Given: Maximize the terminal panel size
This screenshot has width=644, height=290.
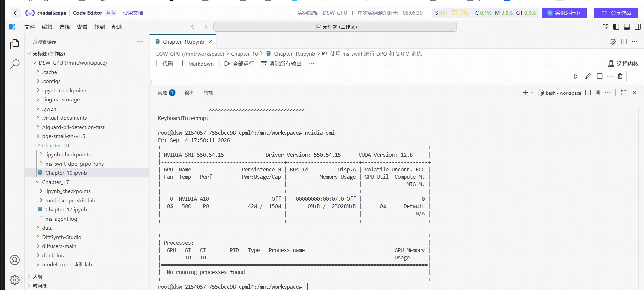Looking at the screenshot, I should pyautogui.click(x=624, y=93).
